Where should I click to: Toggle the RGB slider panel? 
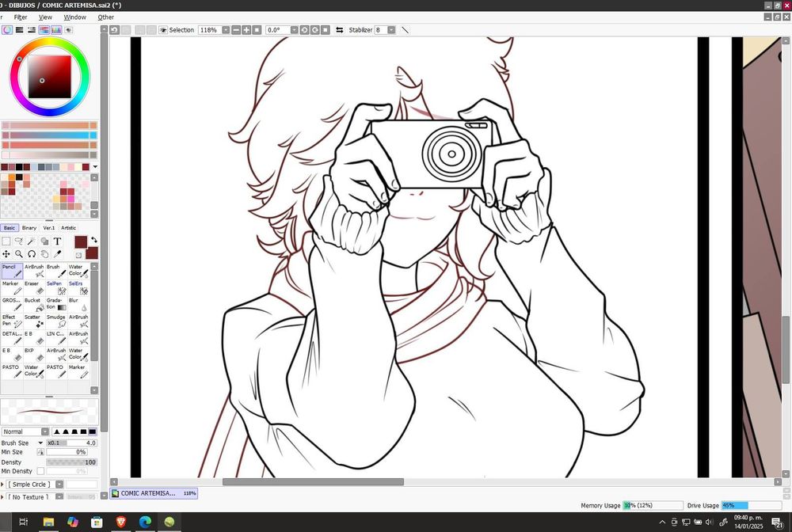19,30
